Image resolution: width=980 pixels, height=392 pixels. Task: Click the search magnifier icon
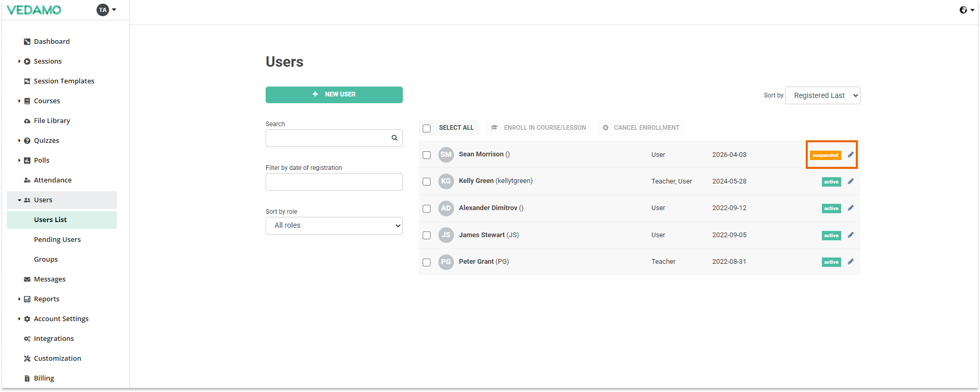coord(395,138)
